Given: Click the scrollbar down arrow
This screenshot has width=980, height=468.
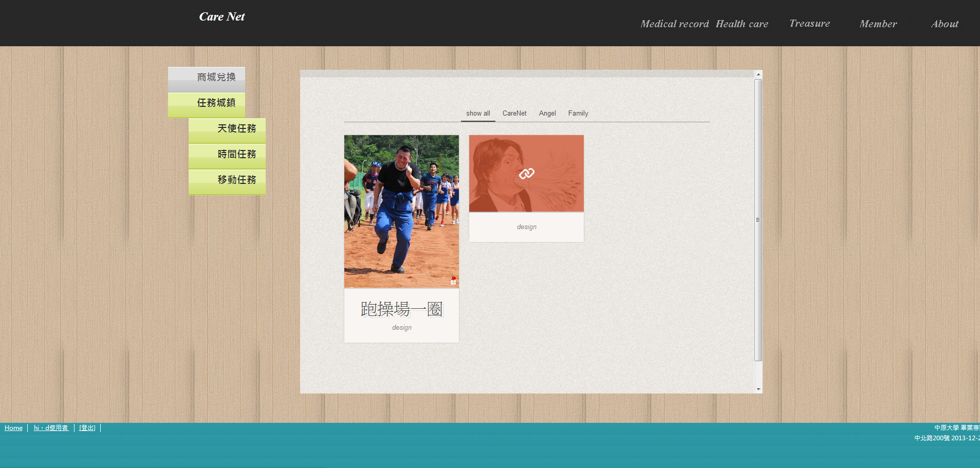Looking at the screenshot, I should (758, 389).
